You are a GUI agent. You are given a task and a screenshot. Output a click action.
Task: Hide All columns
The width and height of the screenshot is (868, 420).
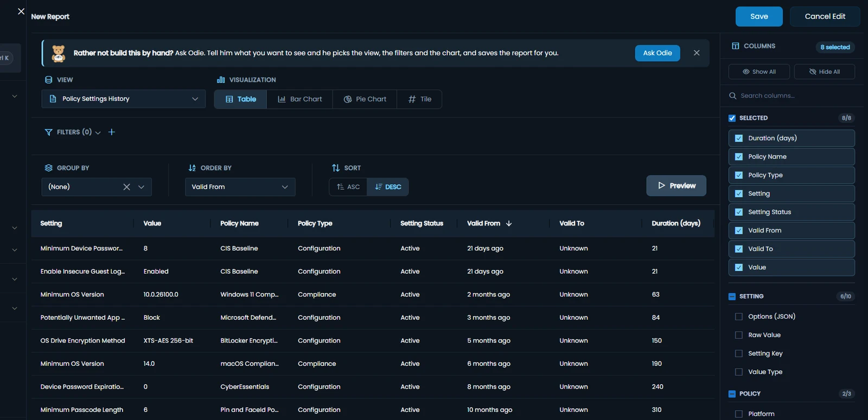pos(825,72)
